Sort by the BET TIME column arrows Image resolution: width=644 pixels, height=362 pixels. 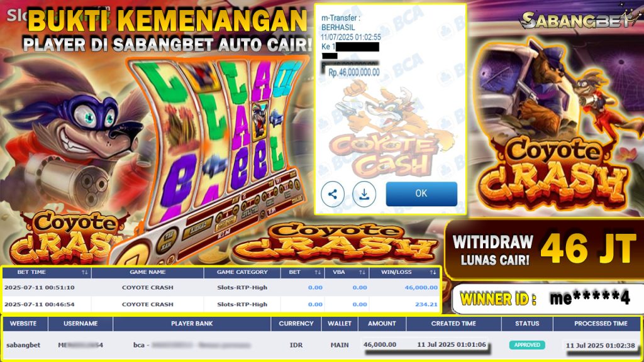84,272
